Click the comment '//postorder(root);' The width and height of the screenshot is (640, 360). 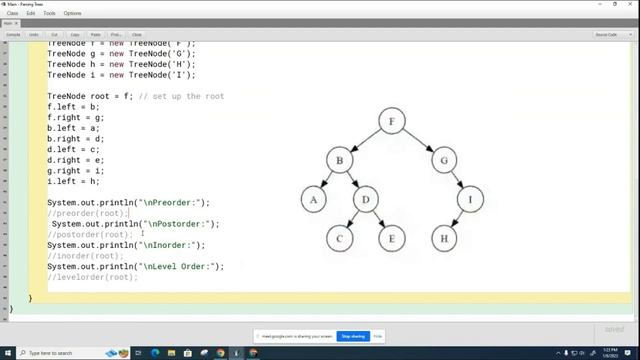[x=90, y=235]
